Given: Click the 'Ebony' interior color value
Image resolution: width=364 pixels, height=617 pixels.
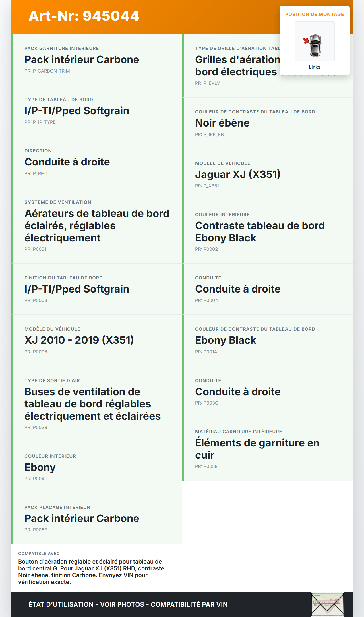Looking at the screenshot, I should [x=40, y=467].
